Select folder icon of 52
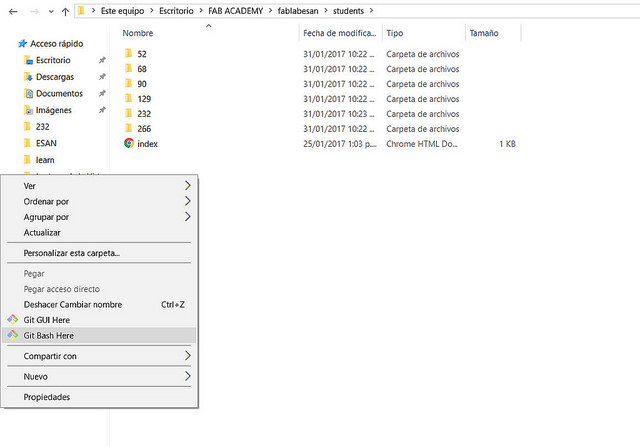Image resolution: width=640 pixels, height=446 pixels. (129, 53)
